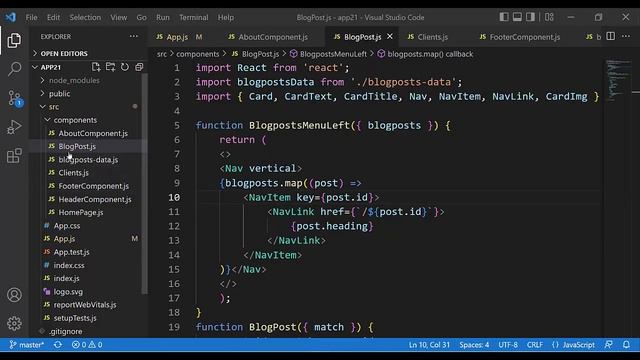Viewport: 640px width, 360px height.
Task: Open blogposts-data.js in the file tree
Action: coord(88,160)
